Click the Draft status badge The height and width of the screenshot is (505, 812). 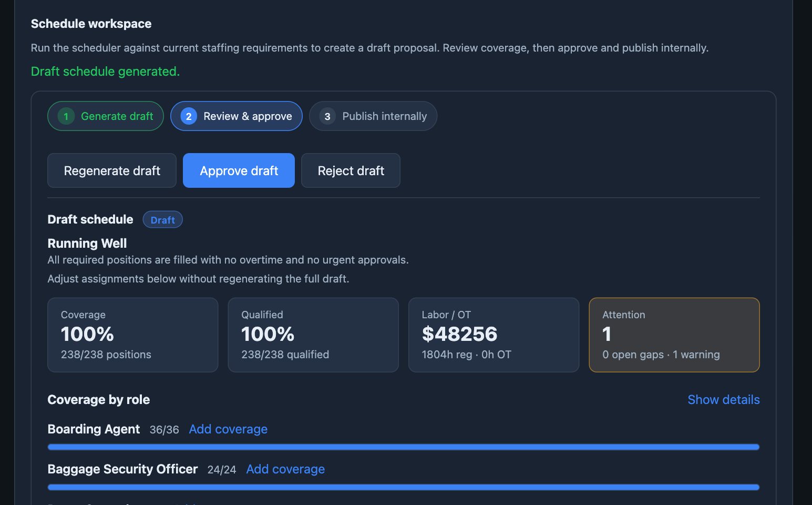click(162, 220)
